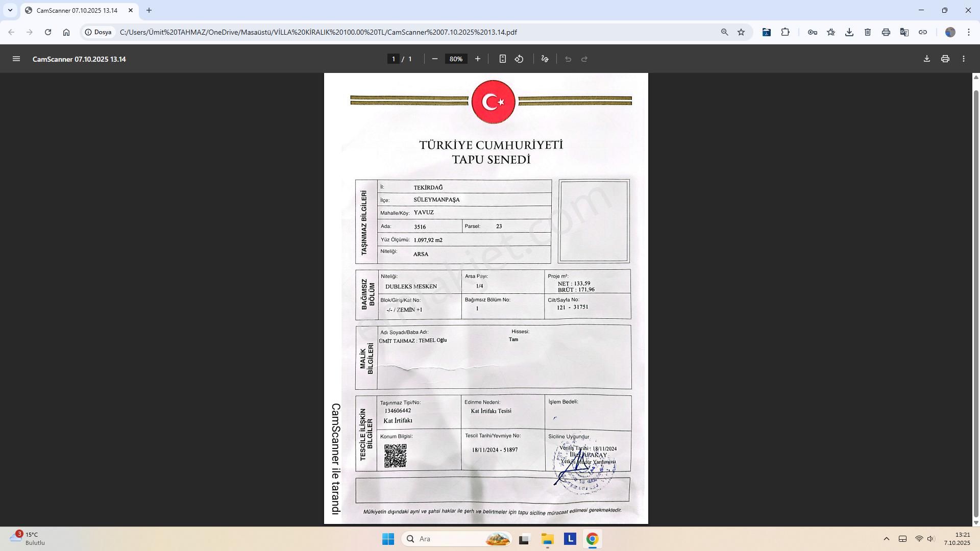Print the PDF from the viewer toolbar

pos(945,59)
